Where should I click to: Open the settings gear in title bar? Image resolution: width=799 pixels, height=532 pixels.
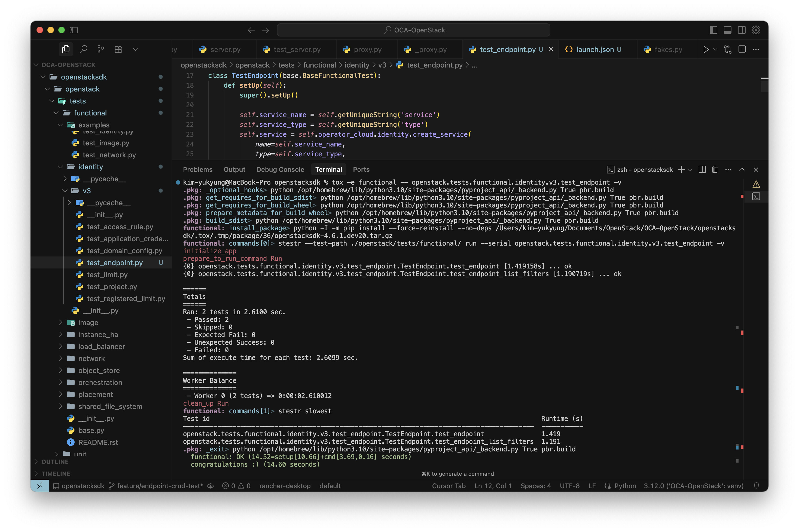pos(756,30)
